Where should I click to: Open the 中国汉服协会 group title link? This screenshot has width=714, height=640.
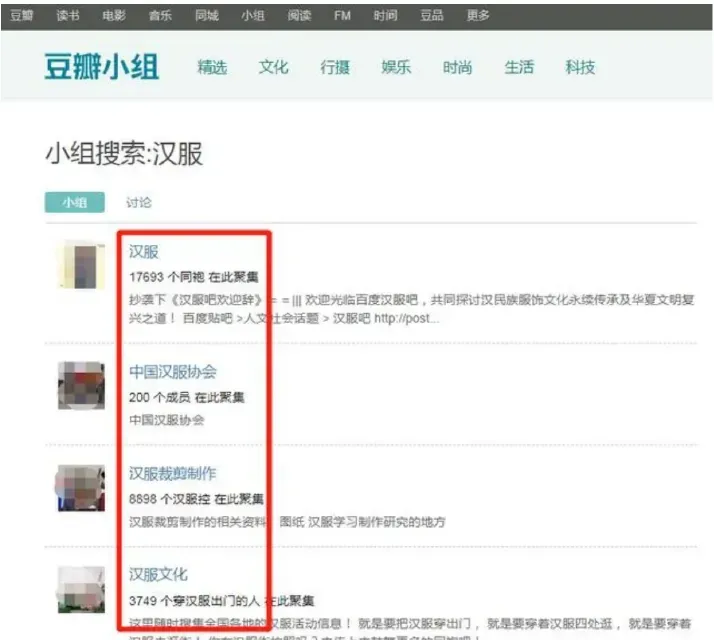pos(173,372)
